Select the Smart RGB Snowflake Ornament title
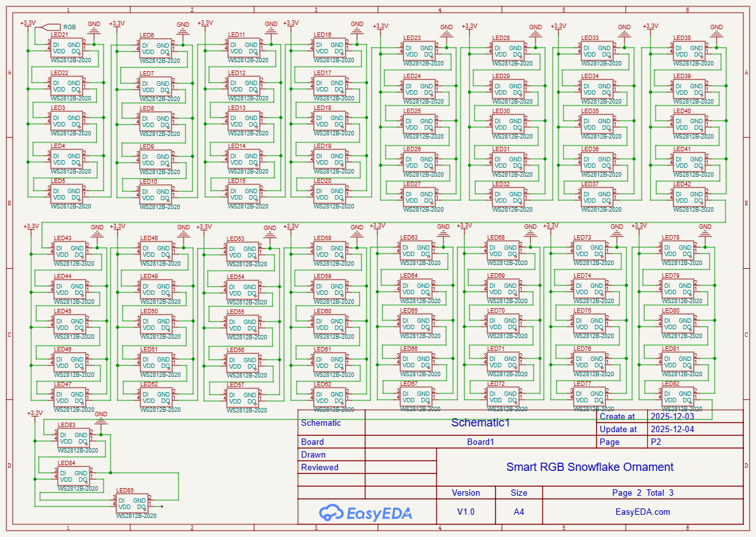This screenshot has height=537, width=756. 590,467
